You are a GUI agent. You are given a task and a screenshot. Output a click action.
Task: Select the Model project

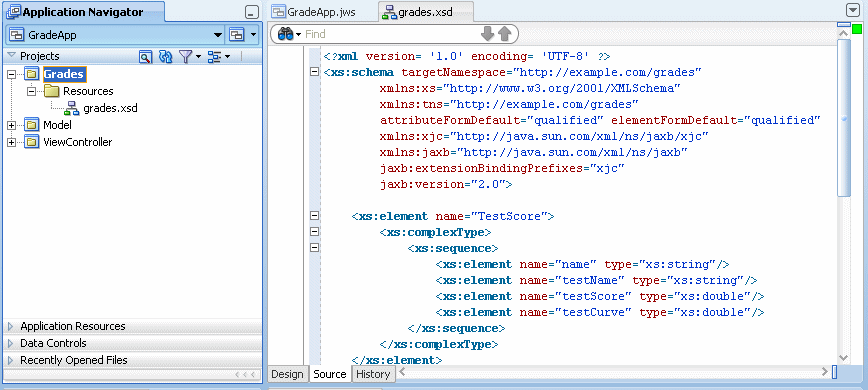click(x=58, y=125)
